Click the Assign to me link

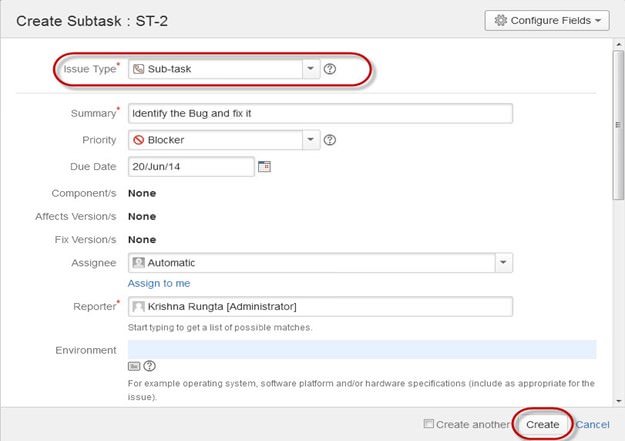pyautogui.click(x=159, y=283)
